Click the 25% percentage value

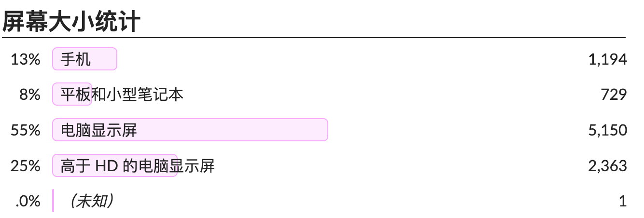point(26,166)
